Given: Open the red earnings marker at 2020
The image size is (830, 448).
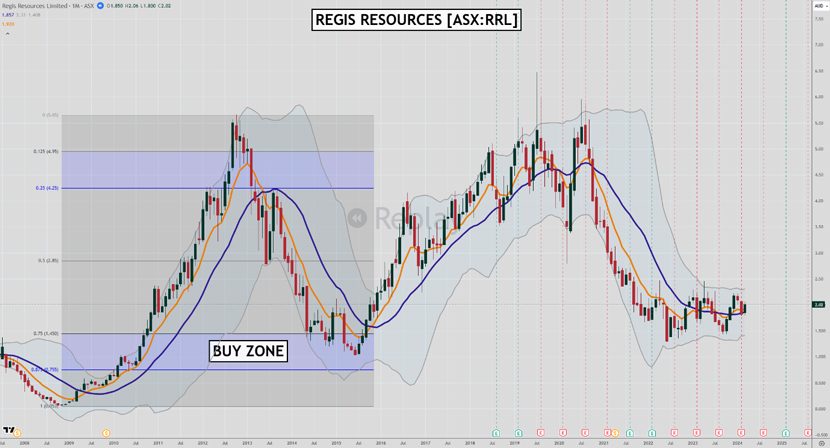Looking at the screenshot, I should pyautogui.click(x=563, y=433).
